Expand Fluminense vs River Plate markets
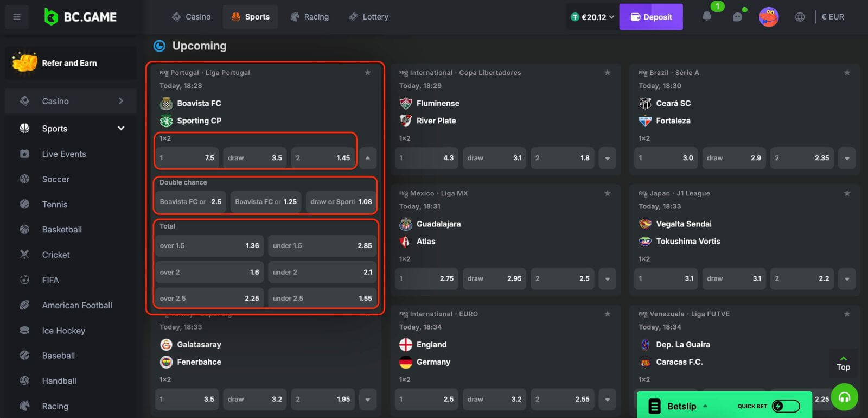The height and width of the screenshot is (418, 868). pos(608,158)
